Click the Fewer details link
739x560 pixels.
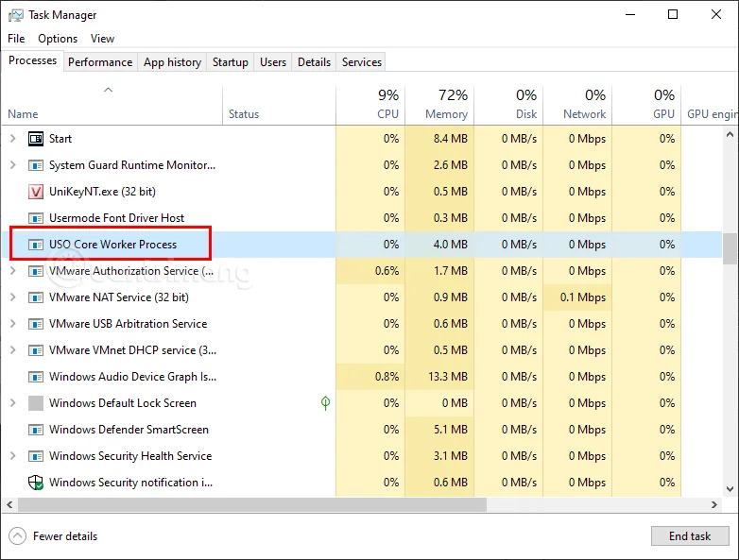click(x=65, y=536)
